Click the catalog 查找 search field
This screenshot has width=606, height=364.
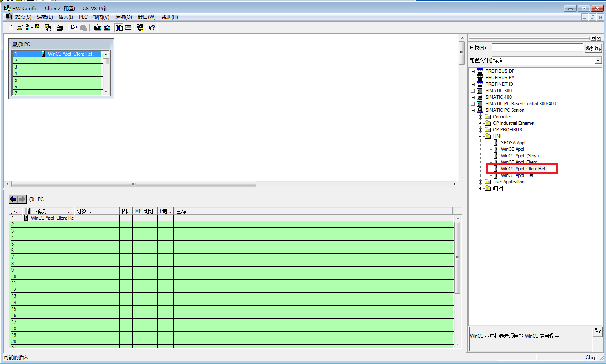pos(538,48)
